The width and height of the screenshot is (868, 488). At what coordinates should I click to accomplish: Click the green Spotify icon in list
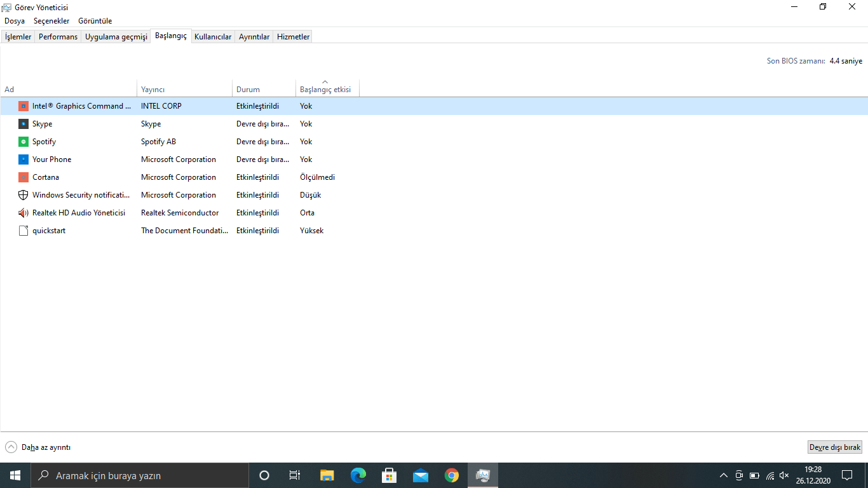point(24,142)
